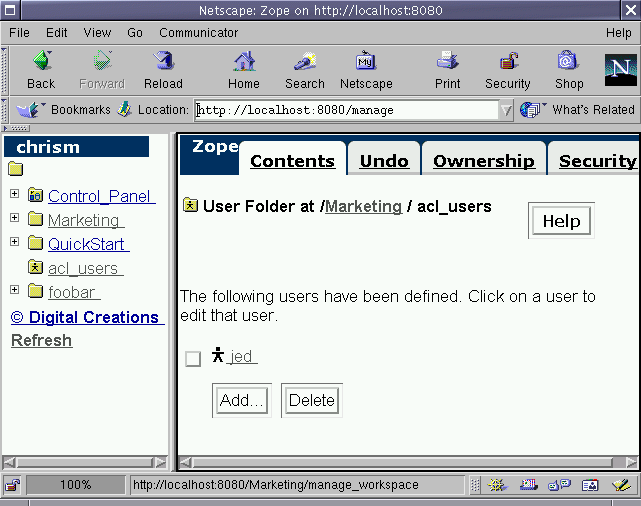Open Composer from the component bar
Image resolution: width=641 pixels, height=506 pixels.
pos(622,485)
